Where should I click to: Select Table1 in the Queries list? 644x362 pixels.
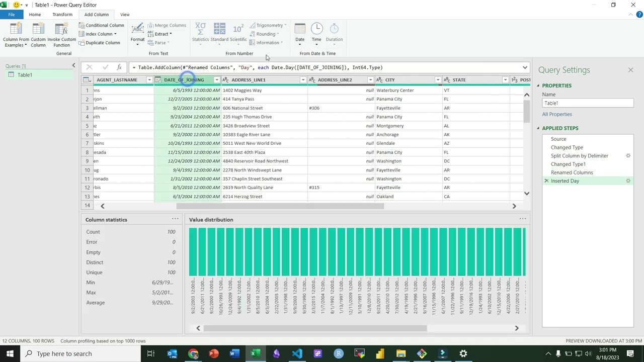tap(39, 75)
